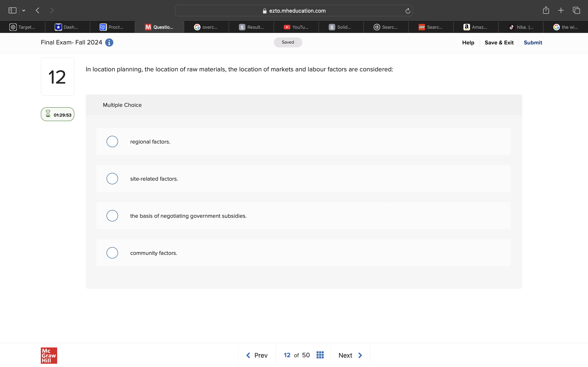This screenshot has height=367, width=588.
Task: Click the exam info icon beside Final Exam title
Action: (109, 42)
